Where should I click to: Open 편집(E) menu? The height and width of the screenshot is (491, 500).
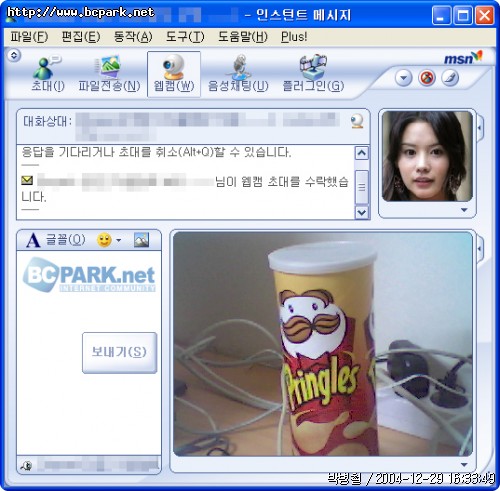81,36
